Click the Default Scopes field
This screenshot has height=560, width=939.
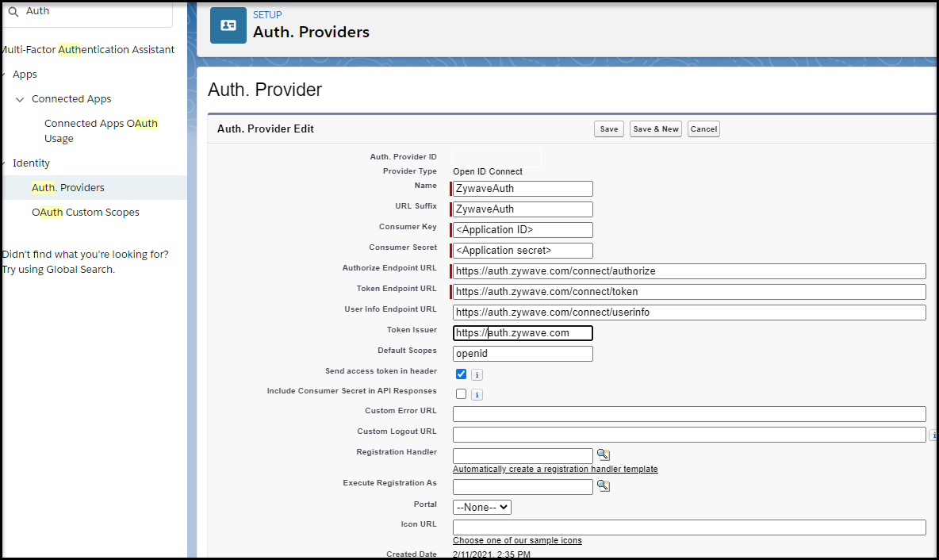[x=523, y=353]
